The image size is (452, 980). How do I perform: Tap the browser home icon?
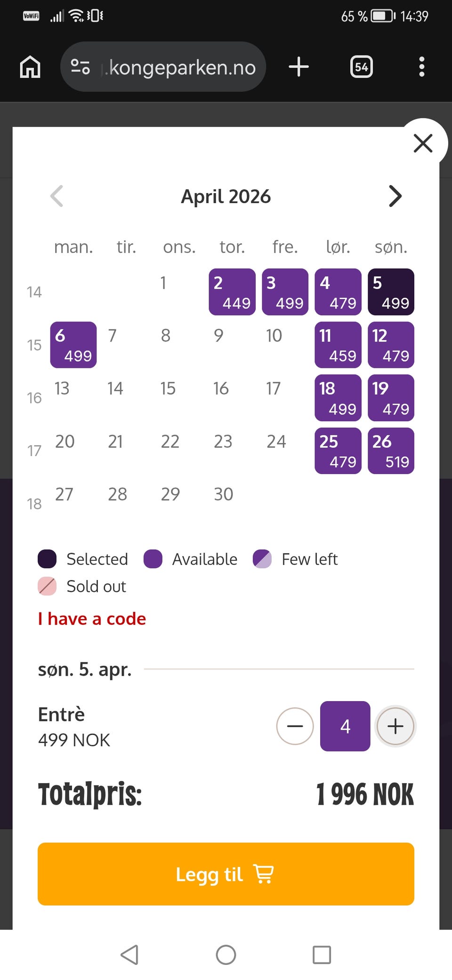(30, 67)
